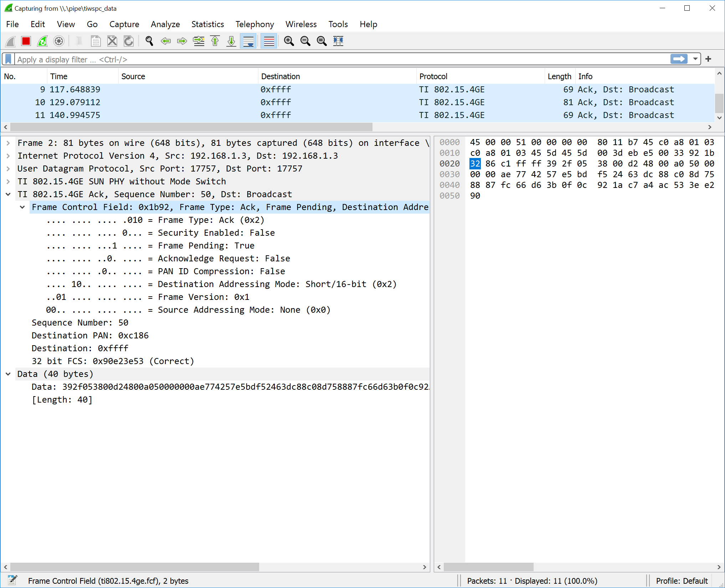Sort by the Time column header

[83, 76]
